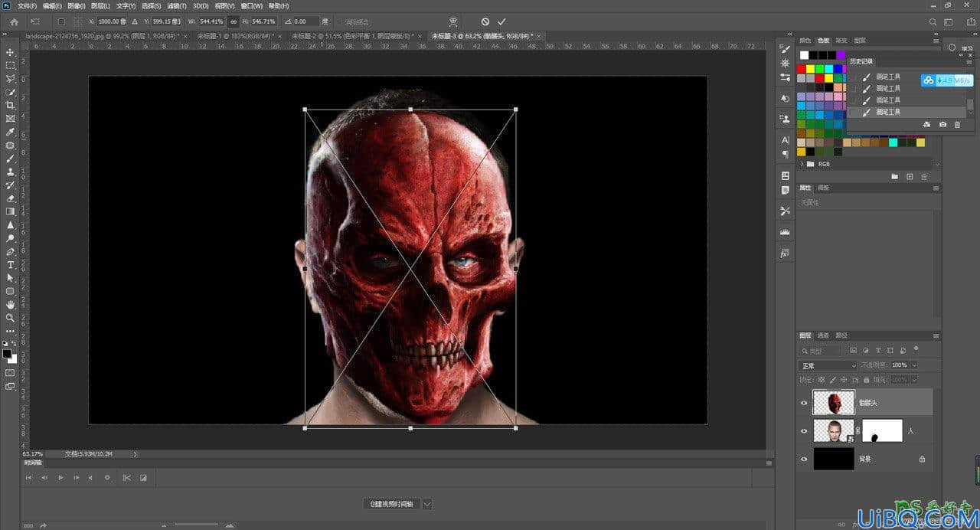Viewport: 980px width, 530px height.
Task: Open the Layers panel menu
Action: (936, 335)
